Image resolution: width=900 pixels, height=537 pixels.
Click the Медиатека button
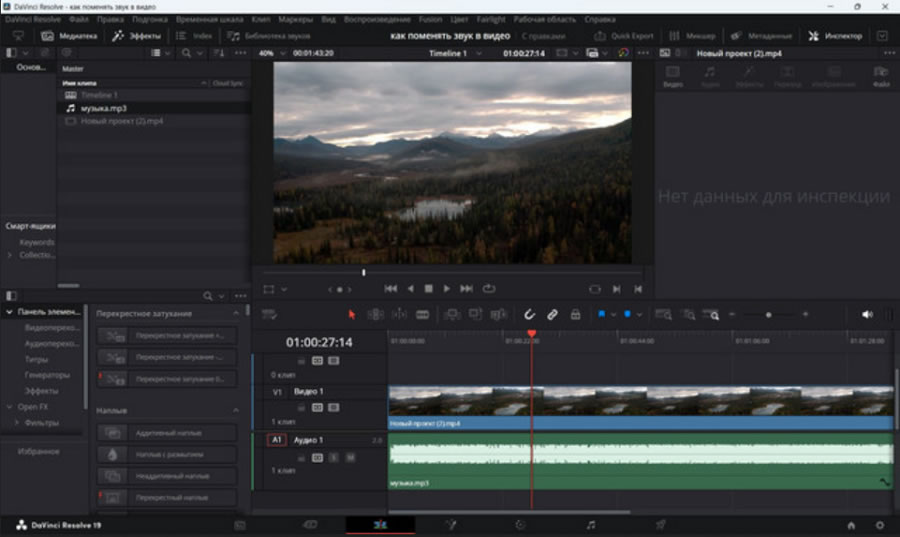(x=69, y=36)
